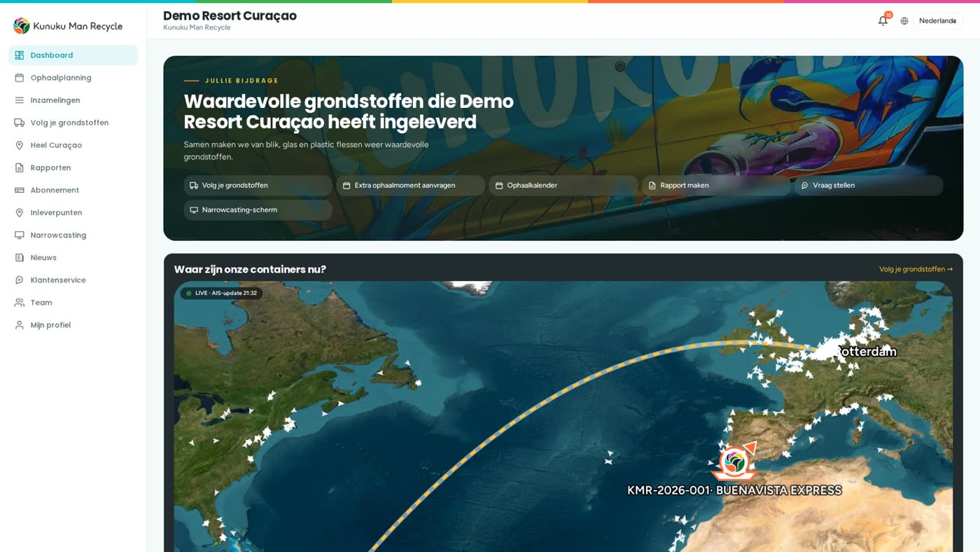Image resolution: width=980 pixels, height=552 pixels.
Task: Click the Kunuku Man Recycle logo
Action: pyautogui.click(x=68, y=26)
